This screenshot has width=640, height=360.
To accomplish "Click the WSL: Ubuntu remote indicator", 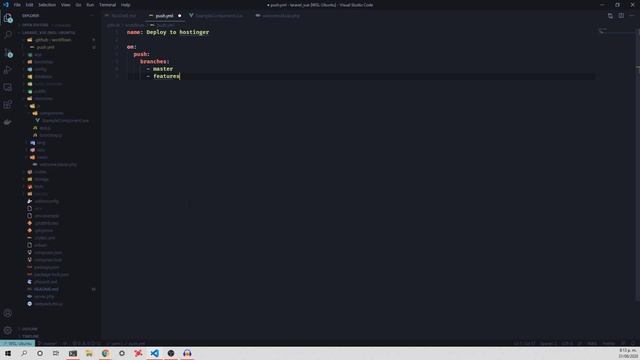I will (18, 343).
